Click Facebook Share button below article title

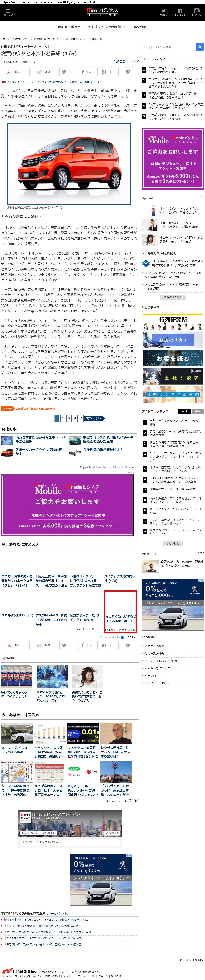[x=88, y=72]
